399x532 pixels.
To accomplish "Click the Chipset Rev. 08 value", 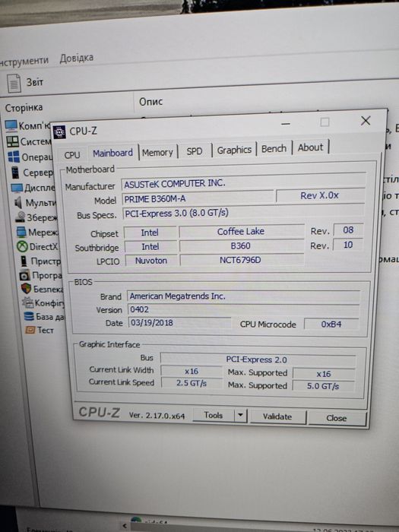I will click(348, 230).
